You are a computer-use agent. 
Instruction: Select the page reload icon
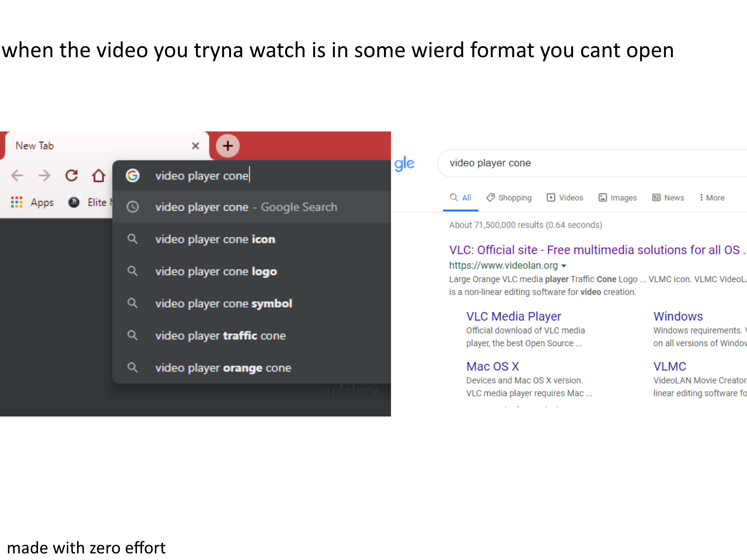71,176
